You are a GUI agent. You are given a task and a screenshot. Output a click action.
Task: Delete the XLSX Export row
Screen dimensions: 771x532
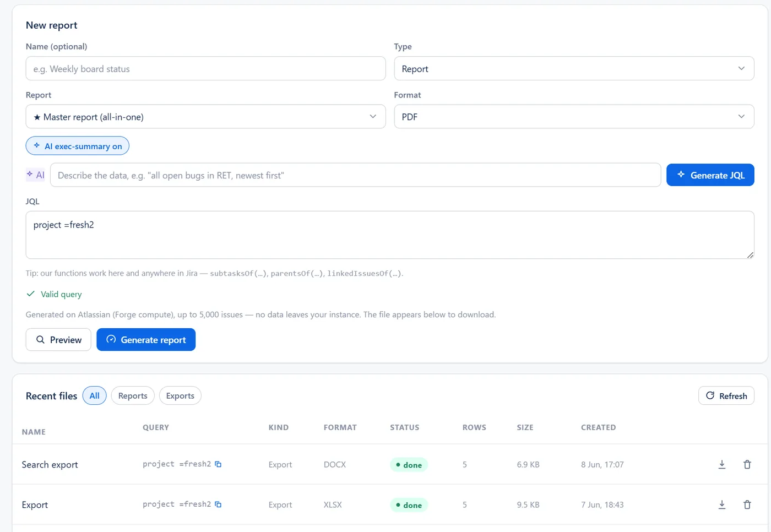pos(747,504)
